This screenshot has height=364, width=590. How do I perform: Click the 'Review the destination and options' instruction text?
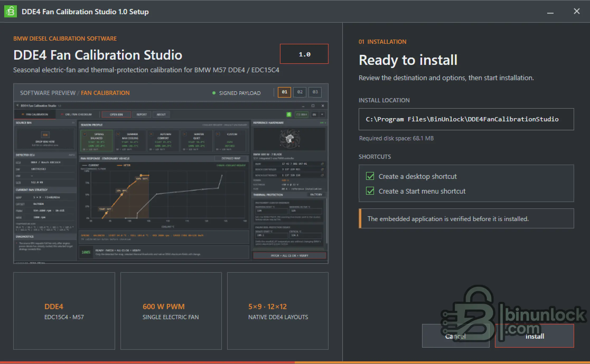pyautogui.click(x=446, y=78)
